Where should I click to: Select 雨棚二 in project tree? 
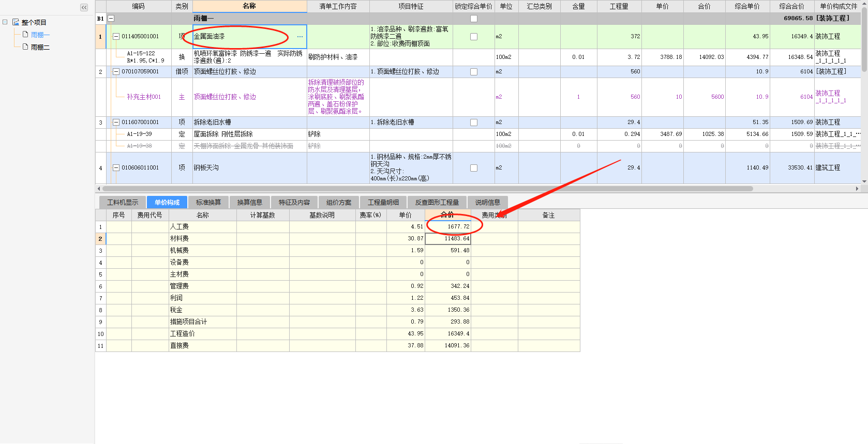point(40,48)
